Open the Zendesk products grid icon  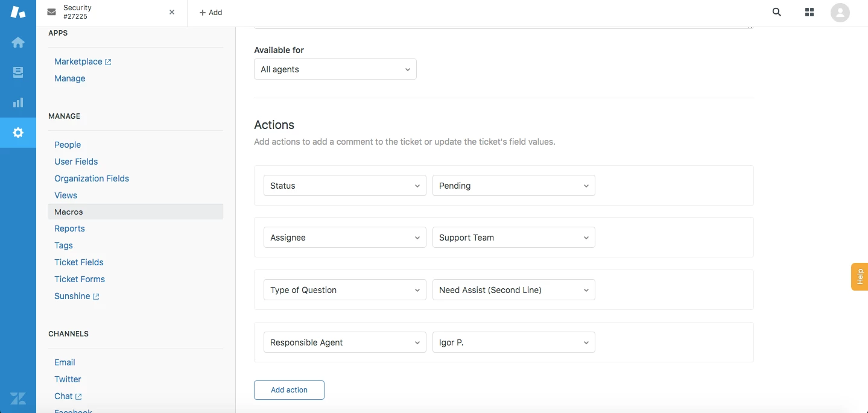tap(809, 12)
